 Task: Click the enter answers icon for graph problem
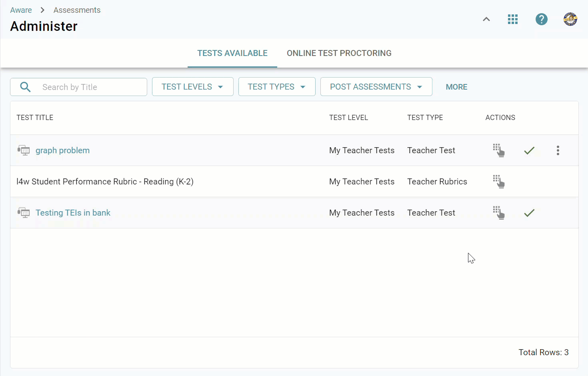(498, 150)
